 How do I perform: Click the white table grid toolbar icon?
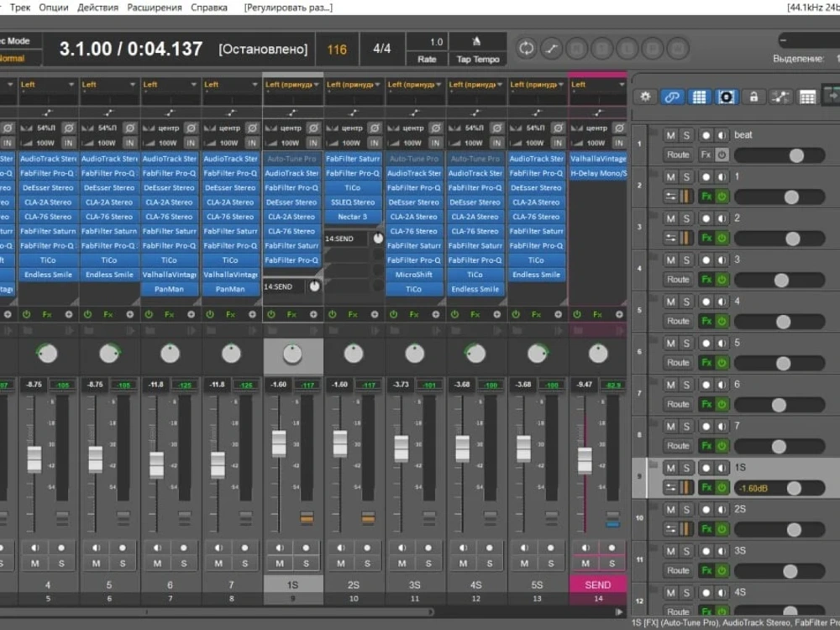(806, 97)
